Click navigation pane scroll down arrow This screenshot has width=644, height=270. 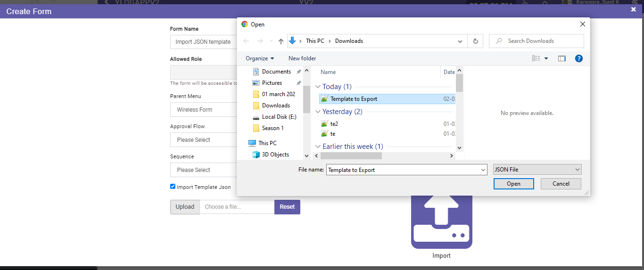306,155
